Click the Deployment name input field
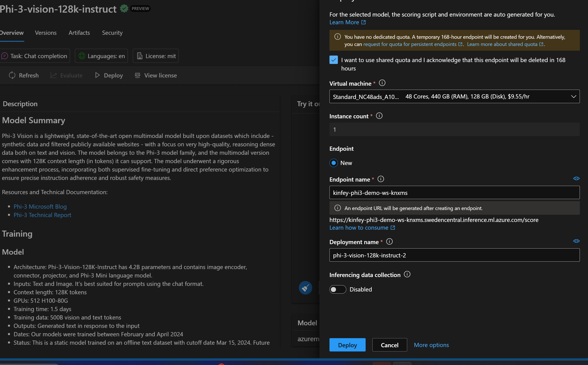 pyautogui.click(x=455, y=255)
